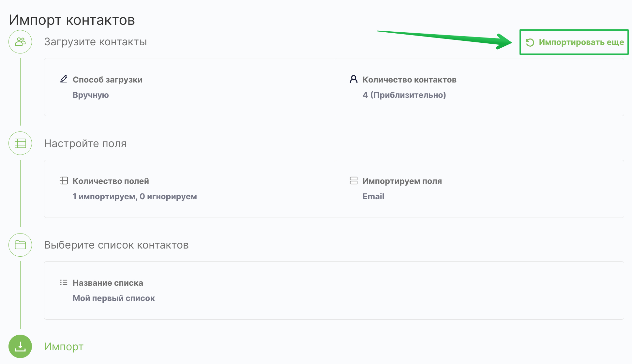The width and height of the screenshot is (632, 364).
Task: Click the grid icon beside Количество полей
Action: tap(64, 181)
